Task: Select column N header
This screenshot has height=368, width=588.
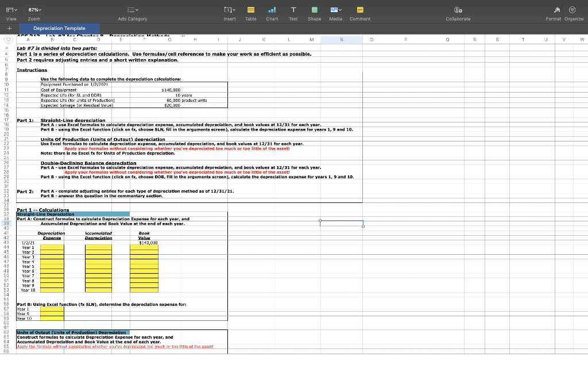Action: [x=341, y=40]
